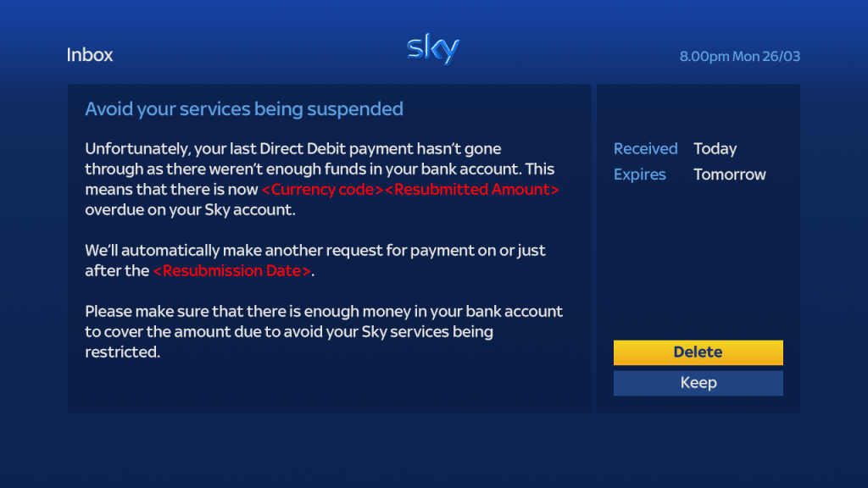Click the red Resubmitted Amount placeholder
Screen dimensions: 868x488
472,190
